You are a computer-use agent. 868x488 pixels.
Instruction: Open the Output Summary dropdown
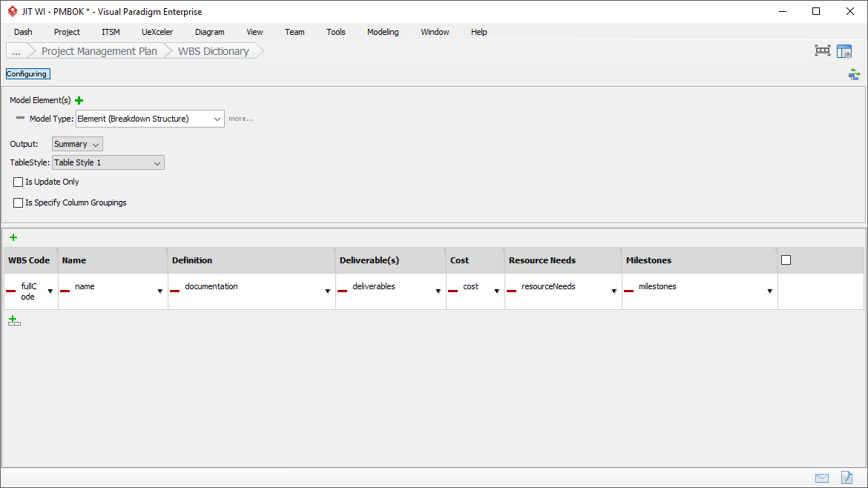(77, 144)
